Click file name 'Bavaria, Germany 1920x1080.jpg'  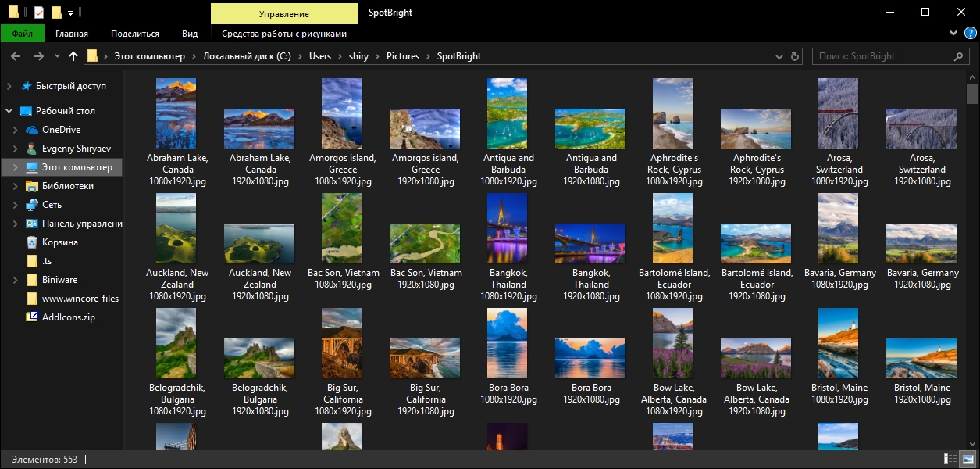click(x=923, y=279)
